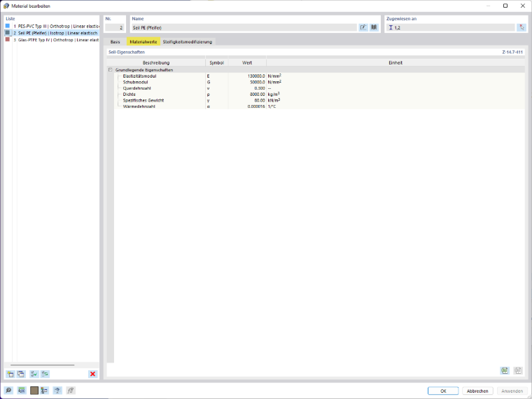Viewport: 532px width, 399px height.
Task: Delete the selected material with the red X
Action: 92,374
